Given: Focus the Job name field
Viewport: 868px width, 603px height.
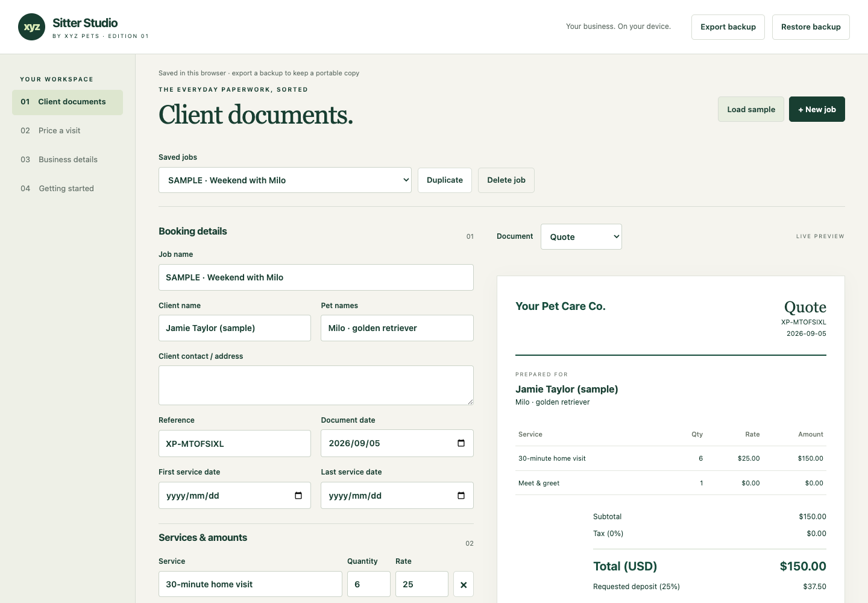Looking at the screenshot, I should (316, 277).
